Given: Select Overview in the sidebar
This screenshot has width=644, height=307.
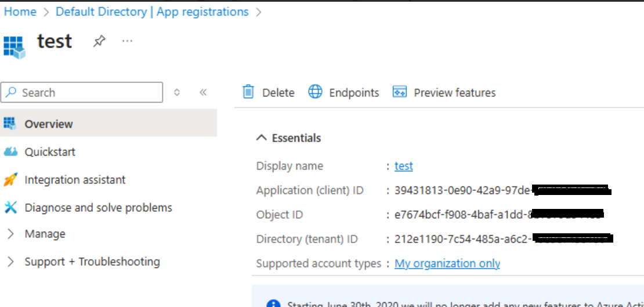Looking at the screenshot, I should 108,123.
